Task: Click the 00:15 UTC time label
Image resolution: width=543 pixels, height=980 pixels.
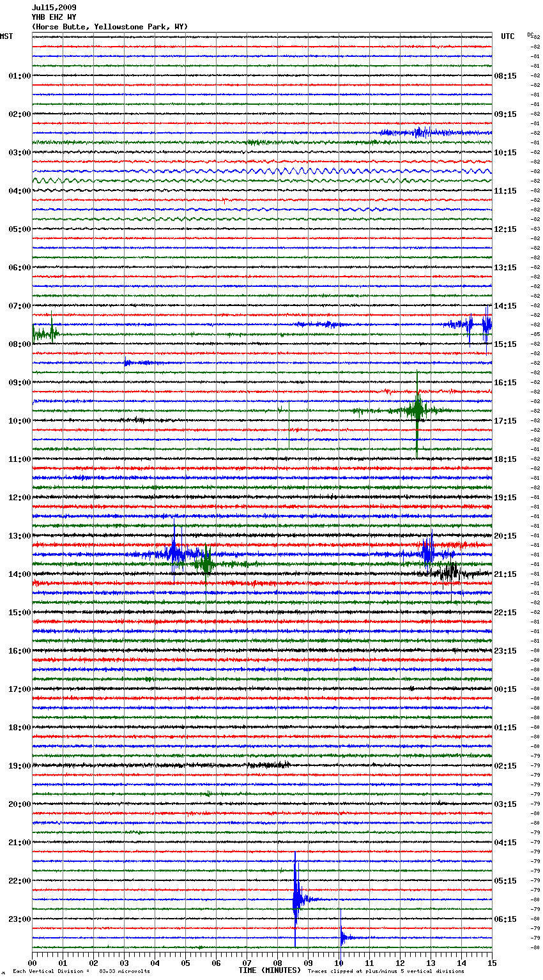Action: 505,689
